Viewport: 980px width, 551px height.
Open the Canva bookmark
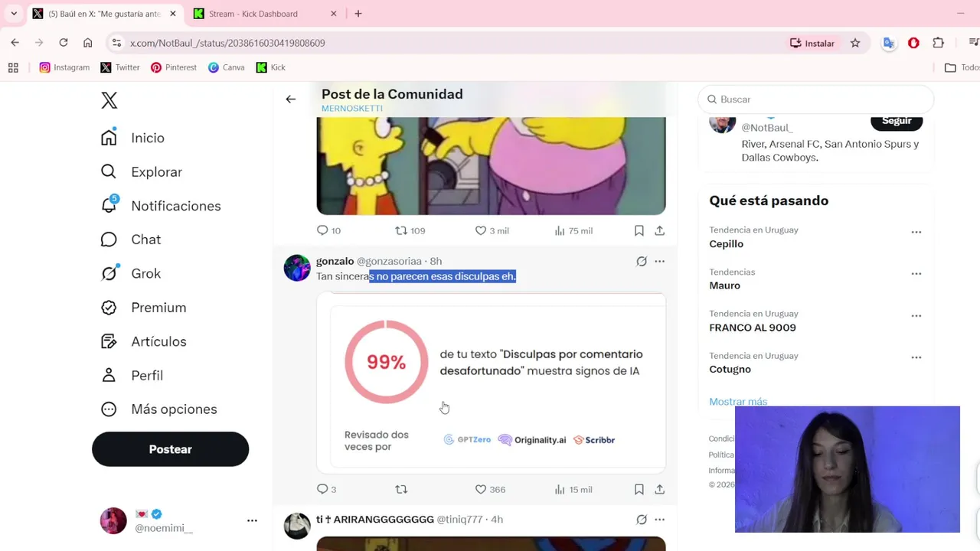226,67
